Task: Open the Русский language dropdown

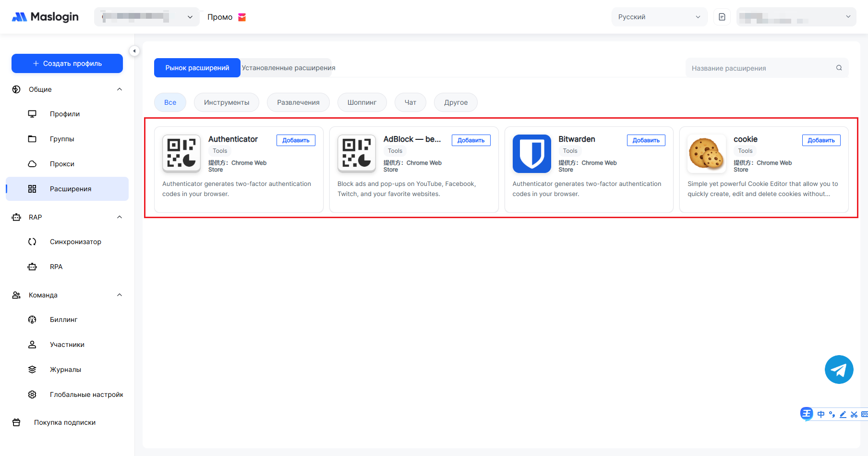Action: (x=659, y=17)
